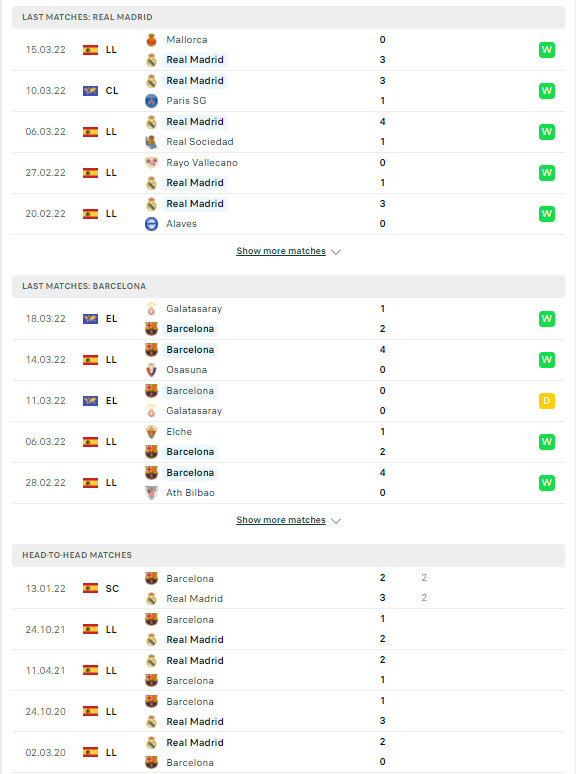Click the W badge for Ath Bilbao match
Image resolution: width=576 pixels, height=774 pixels.
pyautogui.click(x=546, y=483)
